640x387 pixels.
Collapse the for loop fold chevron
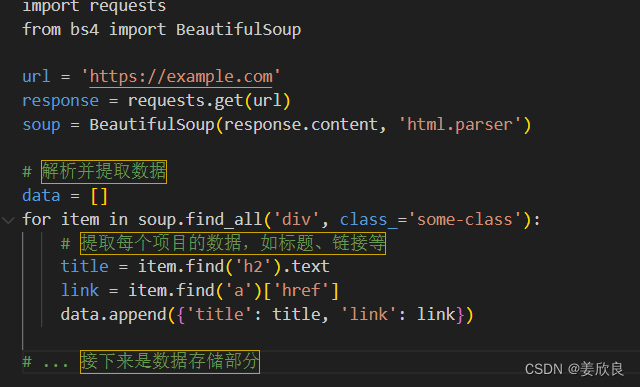[x=8, y=221]
